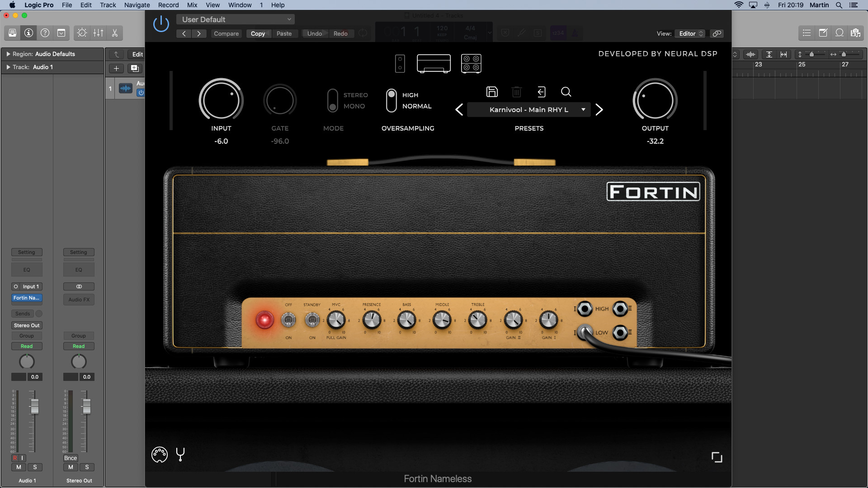Screen dimensions: 868x488
Task: Open the MIDI mappings icon
Action: click(159, 455)
